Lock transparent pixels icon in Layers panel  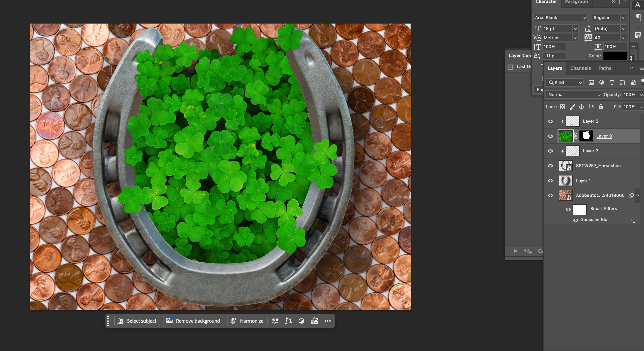(563, 107)
